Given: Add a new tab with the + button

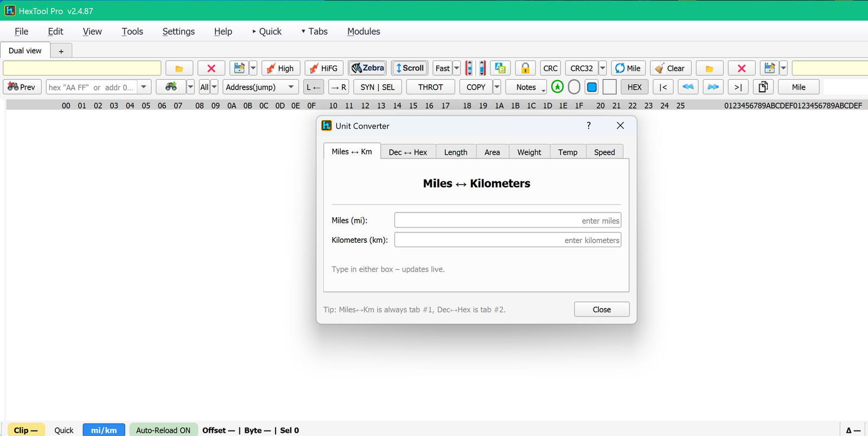Looking at the screenshot, I should click(x=61, y=51).
